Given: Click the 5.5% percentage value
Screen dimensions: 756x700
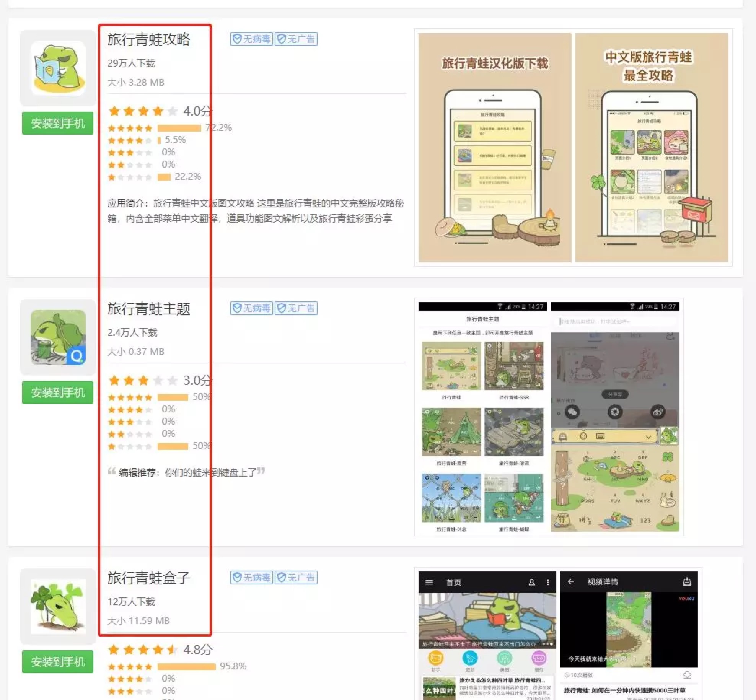Looking at the screenshot, I should [x=175, y=140].
